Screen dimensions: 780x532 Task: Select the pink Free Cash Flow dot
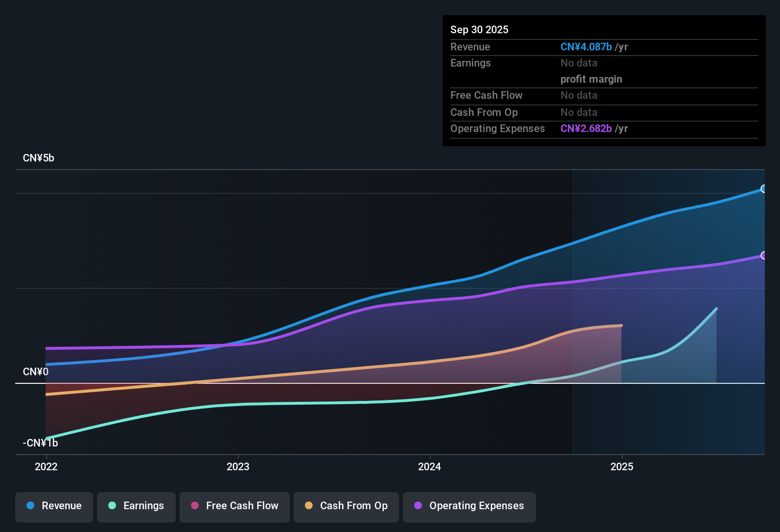[194, 506]
